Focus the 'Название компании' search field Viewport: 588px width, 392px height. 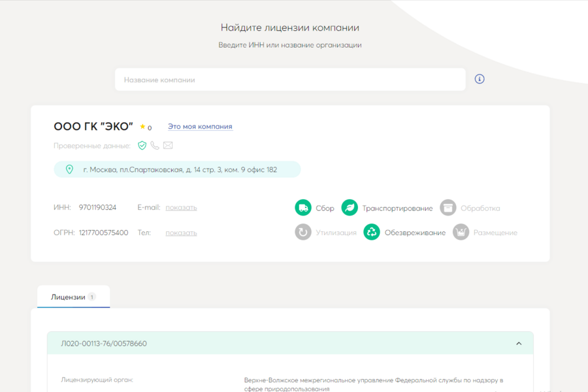290,80
